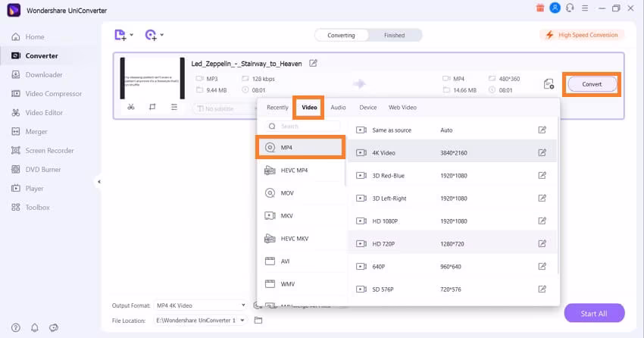The width and height of the screenshot is (644, 338).
Task: Click the Convert button
Action: (592, 84)
